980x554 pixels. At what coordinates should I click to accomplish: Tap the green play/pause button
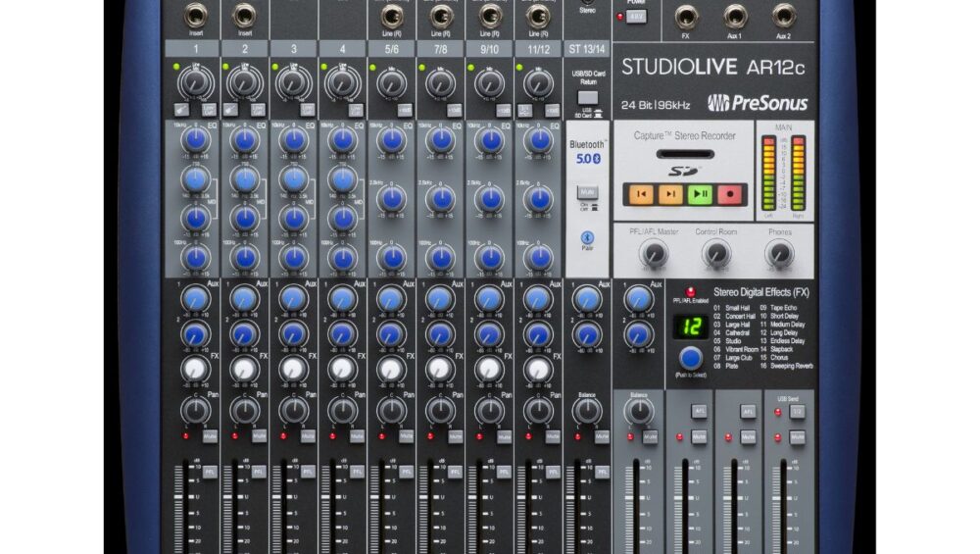(x=700, y=194)
